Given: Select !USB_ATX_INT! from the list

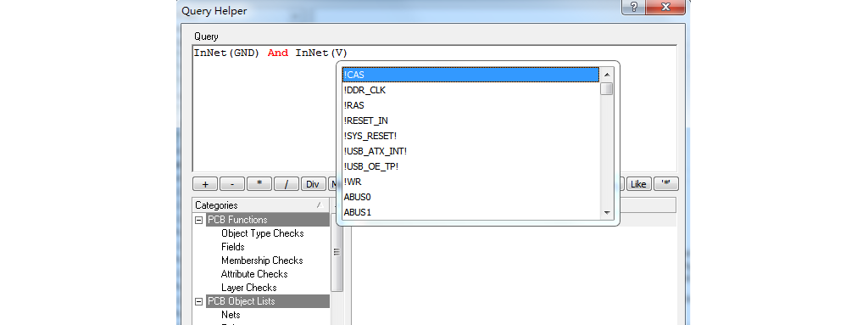Looking at the screenshot, I should pyautogui.click(x=470, y=151).
